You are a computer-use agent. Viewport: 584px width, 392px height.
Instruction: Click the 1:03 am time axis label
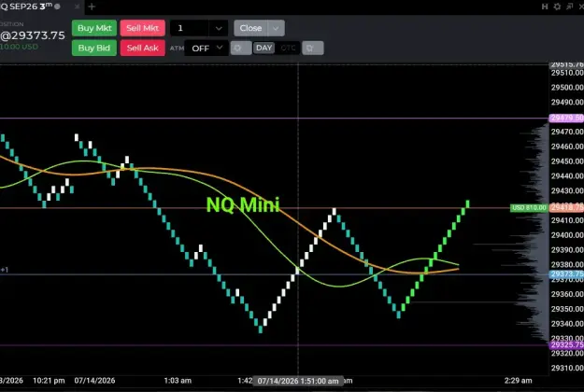[x=178, y=381]
